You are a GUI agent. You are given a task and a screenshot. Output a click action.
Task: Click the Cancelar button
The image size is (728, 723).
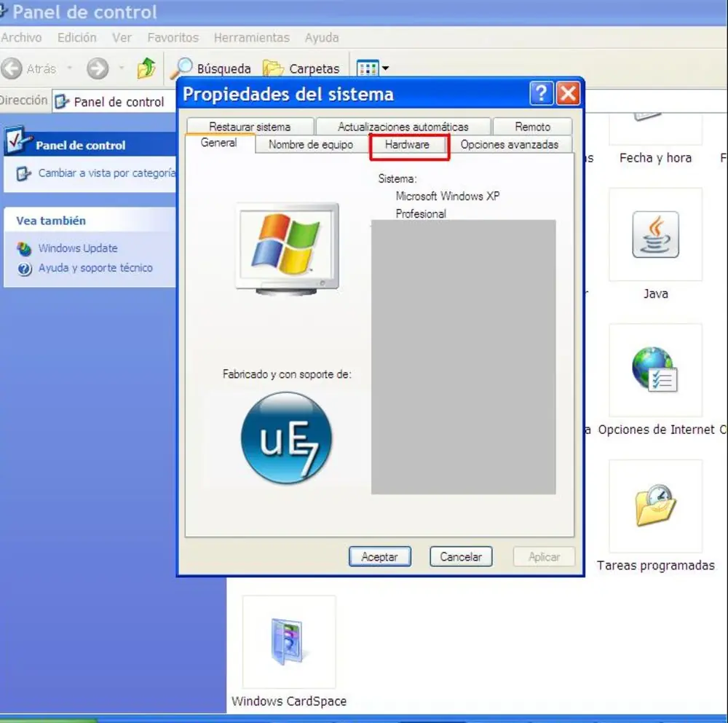pyautogui.click(x=461, y=557)
